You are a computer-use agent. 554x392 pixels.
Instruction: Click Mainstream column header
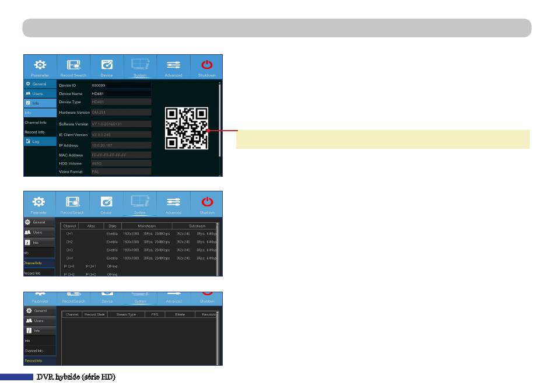click(x=146, y=226)
